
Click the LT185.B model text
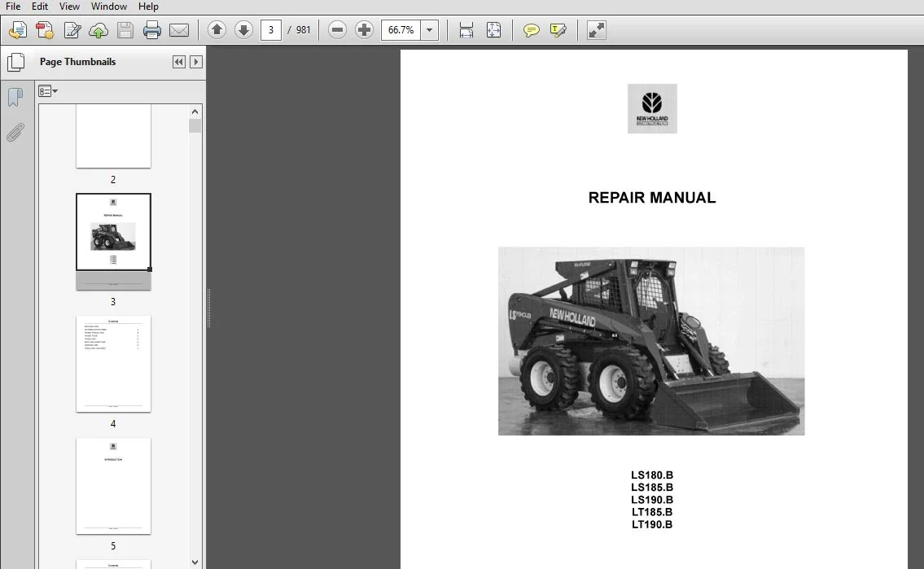652,513
